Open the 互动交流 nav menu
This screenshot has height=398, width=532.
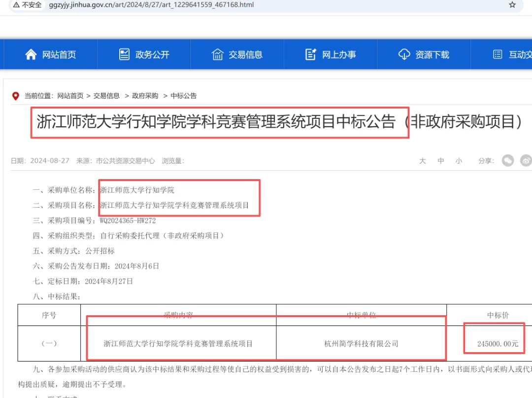coord(501,54)
